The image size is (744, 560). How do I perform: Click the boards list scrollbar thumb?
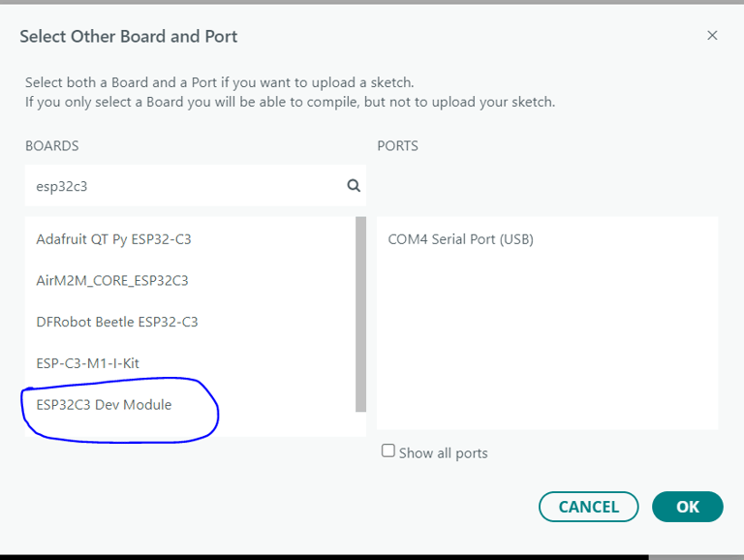tap(360, 310)
